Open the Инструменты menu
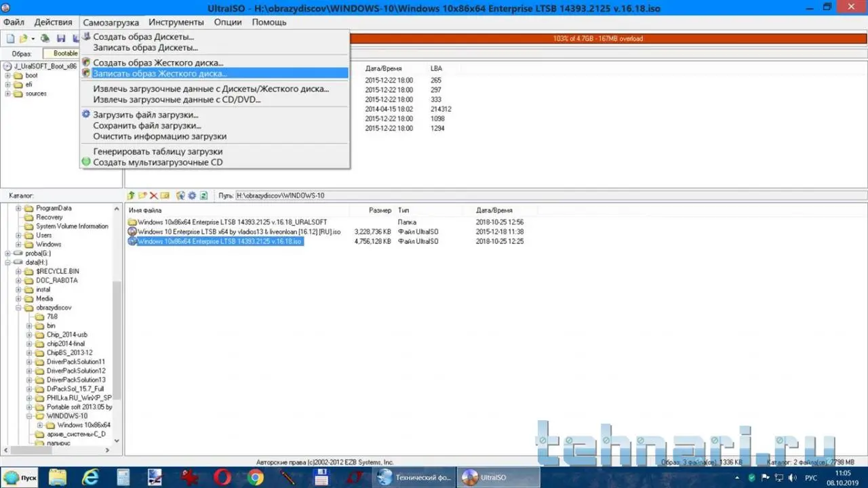 176,22
